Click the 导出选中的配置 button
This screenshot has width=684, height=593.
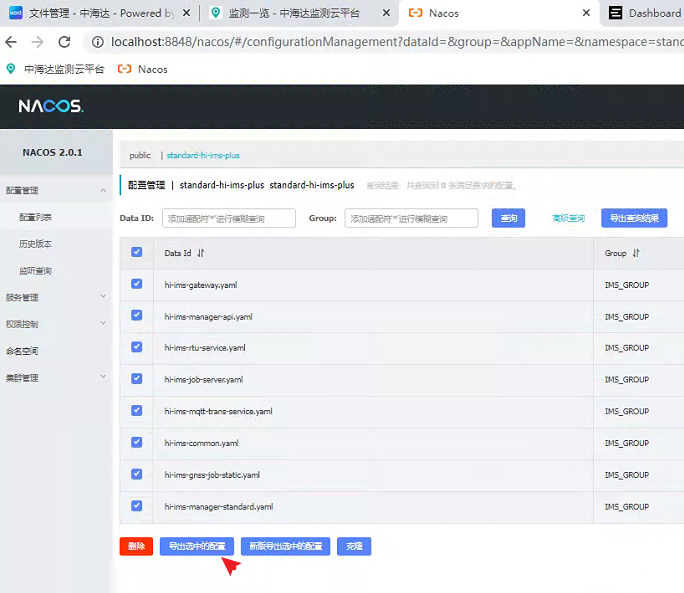click(196, 547)
